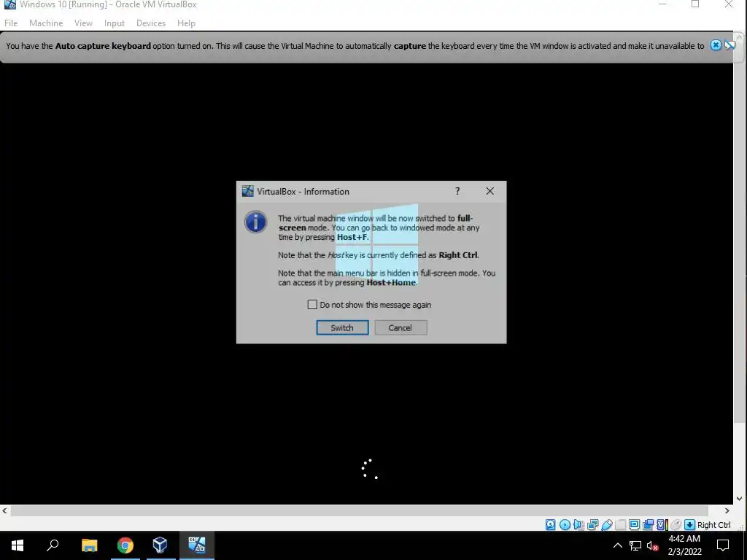
Task: Click the horizontal scrollbar right arrow
Action: pyautogui.click(x=727, y=511)
